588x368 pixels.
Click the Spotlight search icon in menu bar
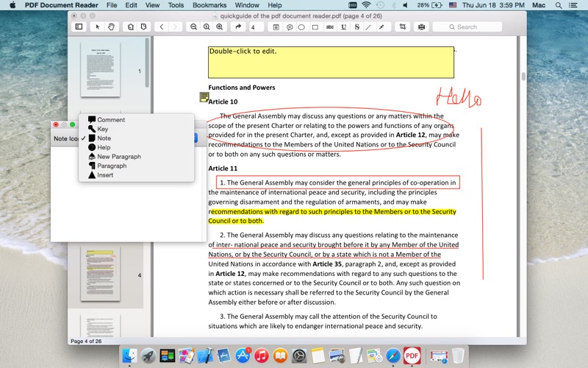[x=559, y=5]
